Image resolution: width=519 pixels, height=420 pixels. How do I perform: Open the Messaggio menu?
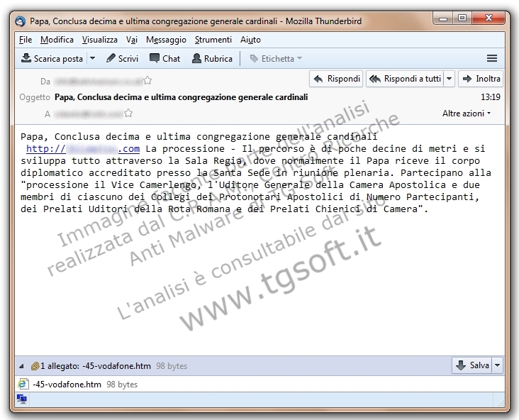tap(166, 40)
